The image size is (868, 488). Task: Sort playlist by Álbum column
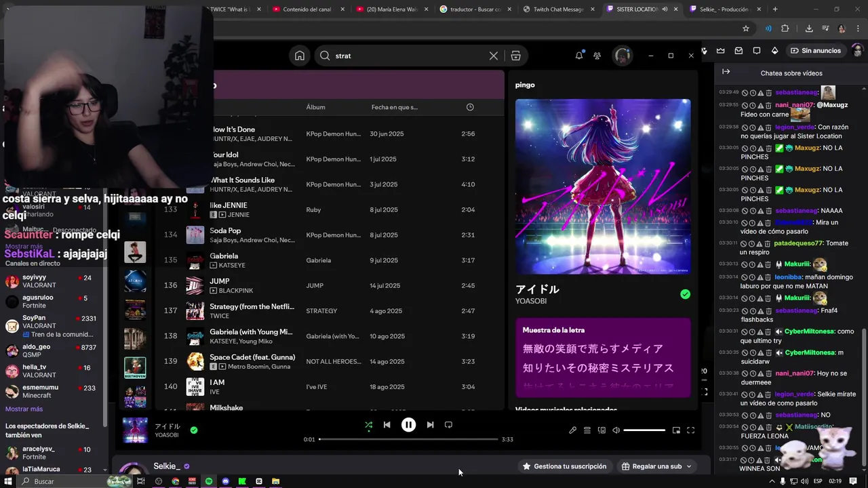pos(315,107)
